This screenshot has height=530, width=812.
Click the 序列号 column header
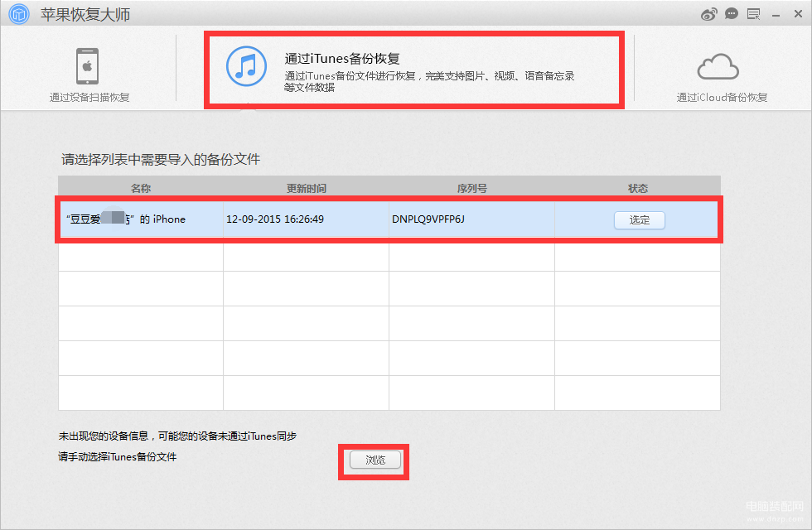click(471, 189)
